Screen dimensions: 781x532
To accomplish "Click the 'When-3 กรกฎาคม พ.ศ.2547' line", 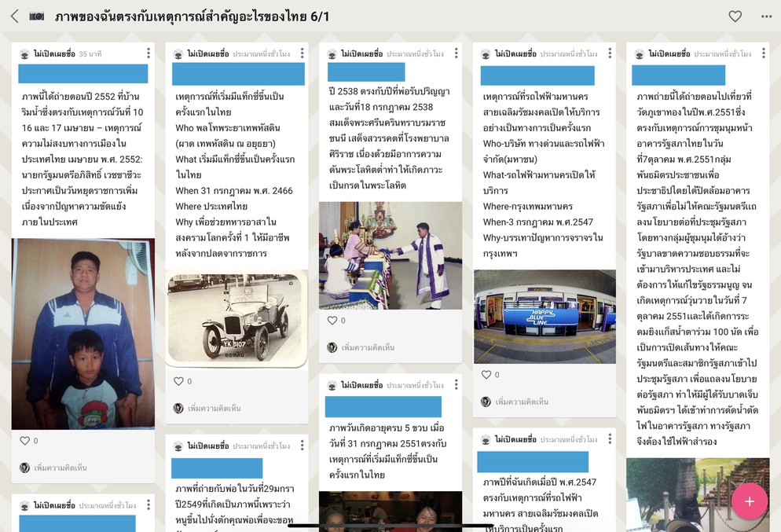I will 538,222.
